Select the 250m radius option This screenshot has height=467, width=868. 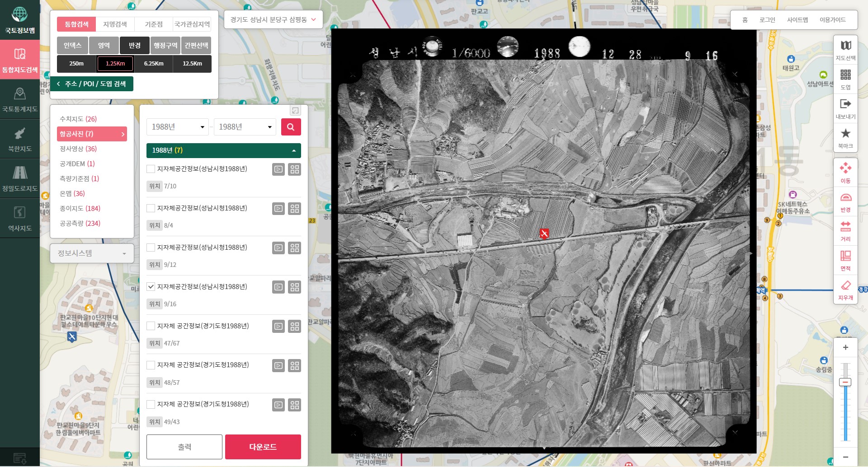coord(76,64)
